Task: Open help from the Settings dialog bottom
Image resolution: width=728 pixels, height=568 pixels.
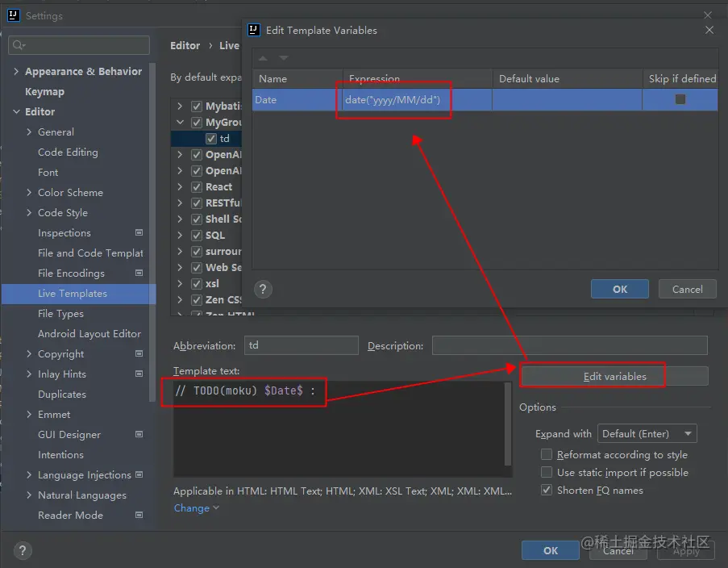Action: [x=23, y=551]
